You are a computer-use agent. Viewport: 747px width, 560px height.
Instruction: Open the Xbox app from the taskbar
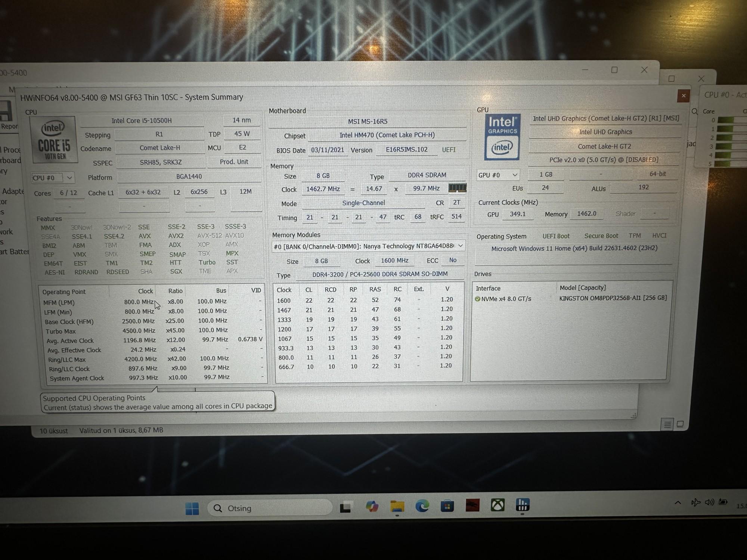tap(498, 505)
